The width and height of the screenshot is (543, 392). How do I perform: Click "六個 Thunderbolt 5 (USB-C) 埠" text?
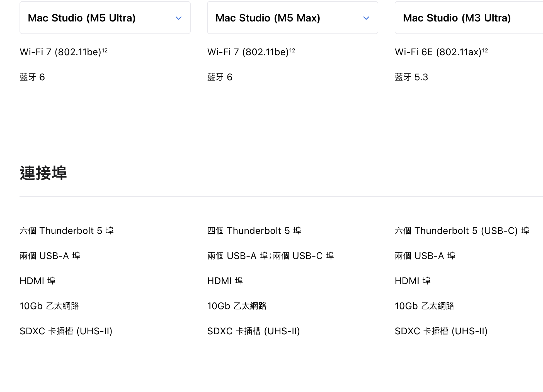(x=462, y=231)
